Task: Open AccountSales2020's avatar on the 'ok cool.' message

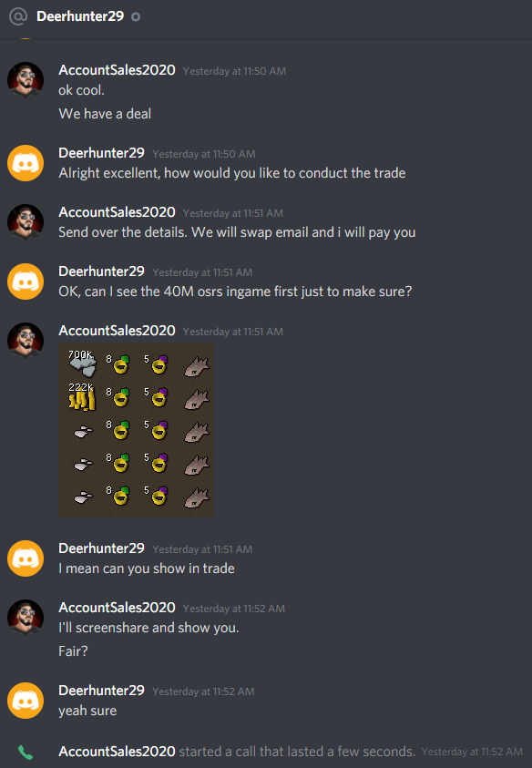Action: coord(26,80)
